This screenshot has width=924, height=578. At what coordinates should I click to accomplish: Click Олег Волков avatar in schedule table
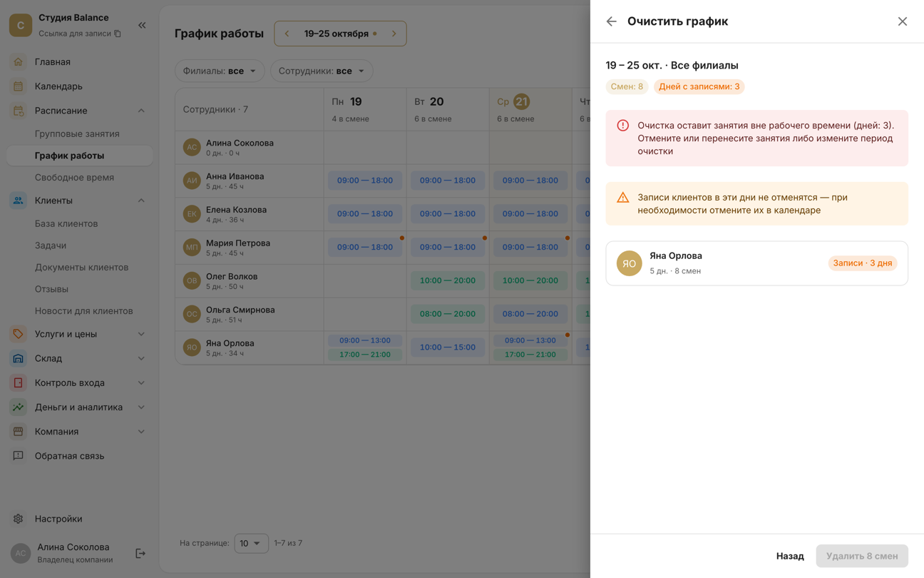tap(192, 280)
